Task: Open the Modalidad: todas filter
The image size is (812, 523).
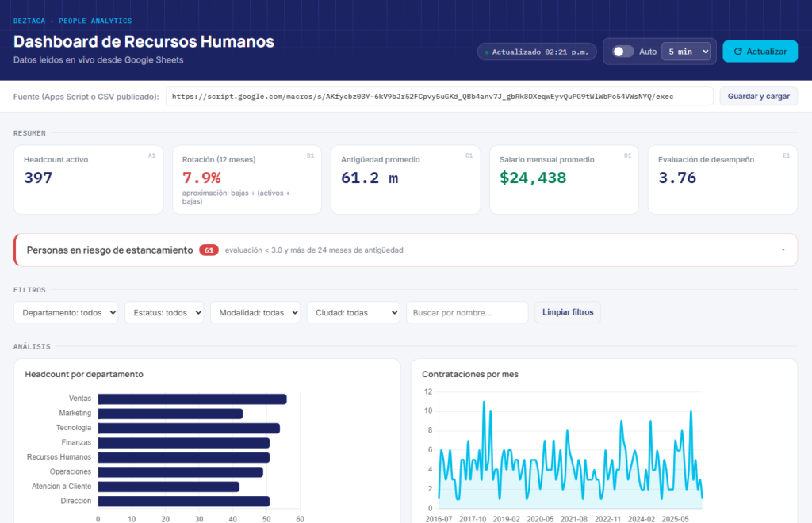Action: click(255, 312)
